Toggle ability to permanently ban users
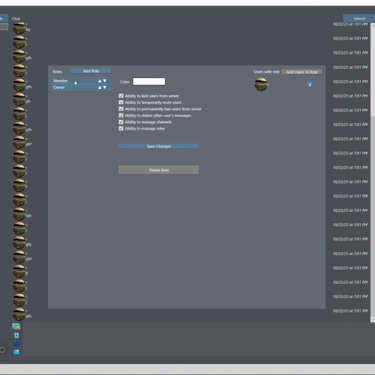Viewport: 375px width, 375px height. pos(121,109)
